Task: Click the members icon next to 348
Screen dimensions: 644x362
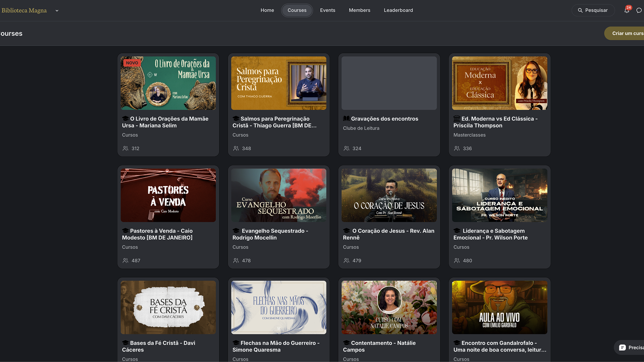Action: pyautogui.click(x=236, y=148)
